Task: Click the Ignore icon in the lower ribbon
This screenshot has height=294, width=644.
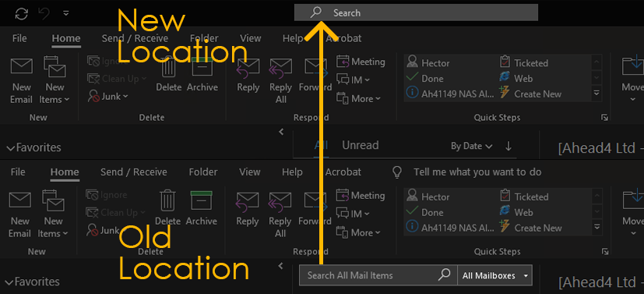Action: [x=92, y=195]
